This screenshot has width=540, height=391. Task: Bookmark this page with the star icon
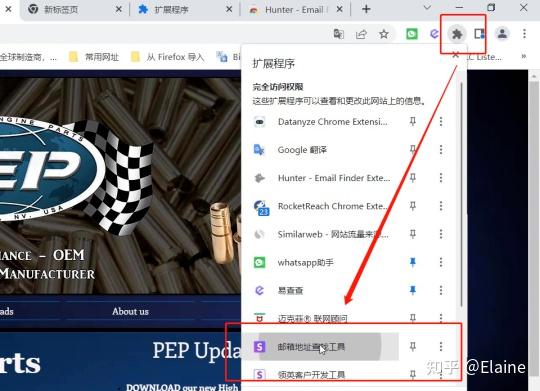[x=384, y=34]
